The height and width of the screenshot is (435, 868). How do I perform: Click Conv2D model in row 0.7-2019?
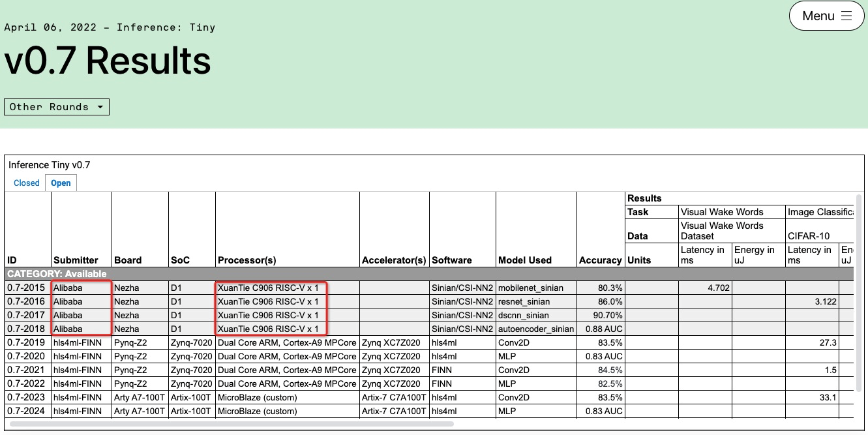pyautogui.click(x=536, y=342)
